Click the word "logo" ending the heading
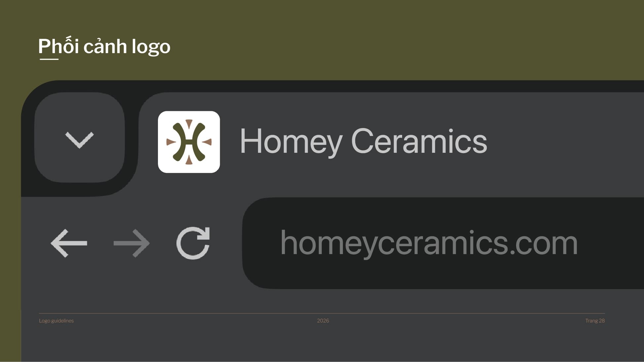644x362 pixels. pos(151,47)
